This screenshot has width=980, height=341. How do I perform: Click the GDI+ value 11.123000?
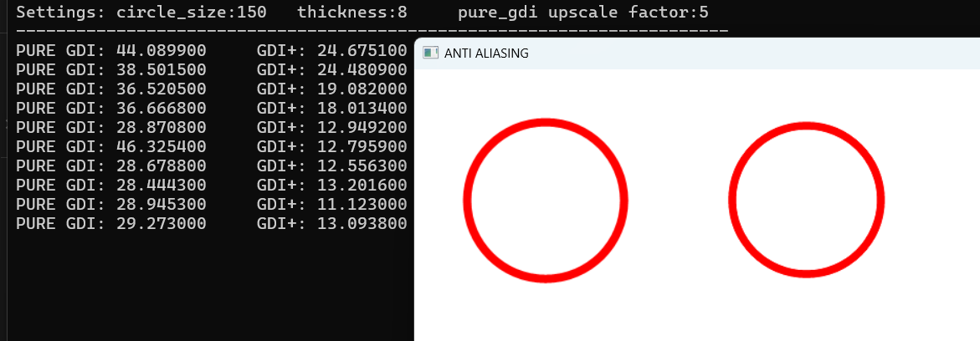[362, 204]
